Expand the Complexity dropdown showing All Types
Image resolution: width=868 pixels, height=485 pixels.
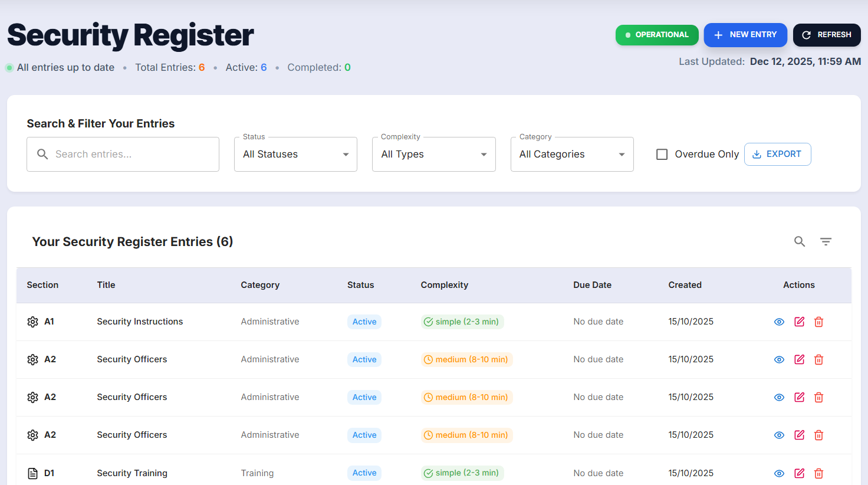[x=433, y=154]
